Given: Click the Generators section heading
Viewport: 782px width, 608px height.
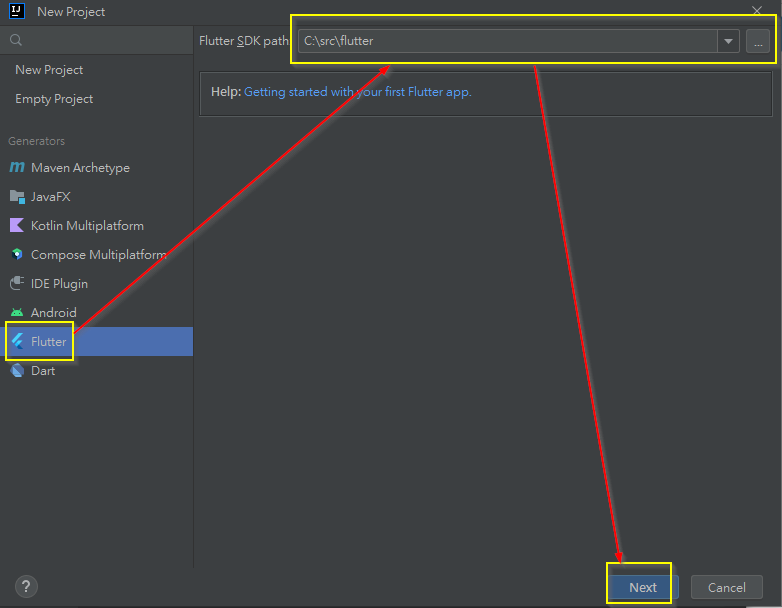Looking at the screenshot, I should click(36, 141).
